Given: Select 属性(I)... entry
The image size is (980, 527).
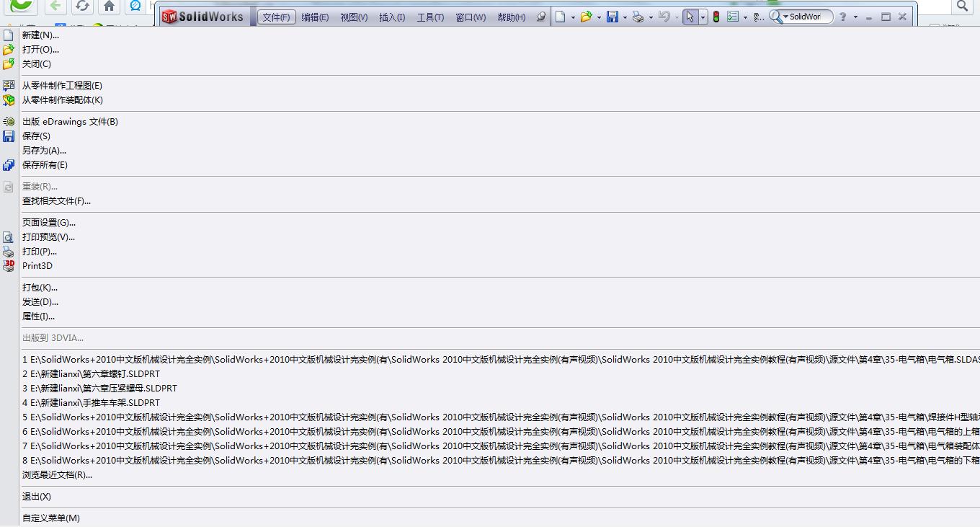Looking at the screenshot, I should 38,316.
